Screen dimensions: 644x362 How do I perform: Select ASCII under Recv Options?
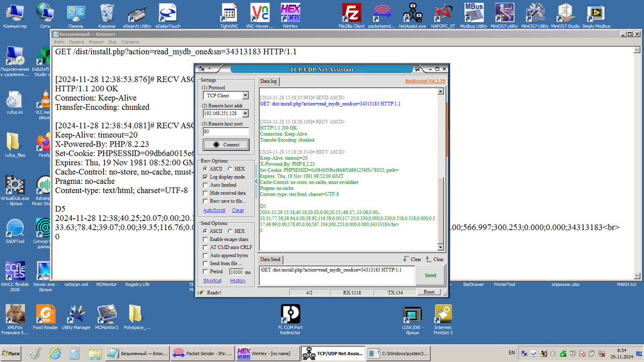tap(211, 169)
